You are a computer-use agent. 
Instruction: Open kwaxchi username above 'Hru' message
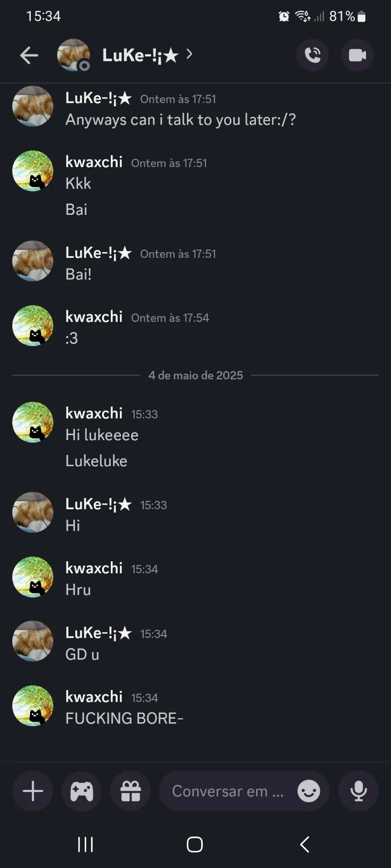point(94,568)
